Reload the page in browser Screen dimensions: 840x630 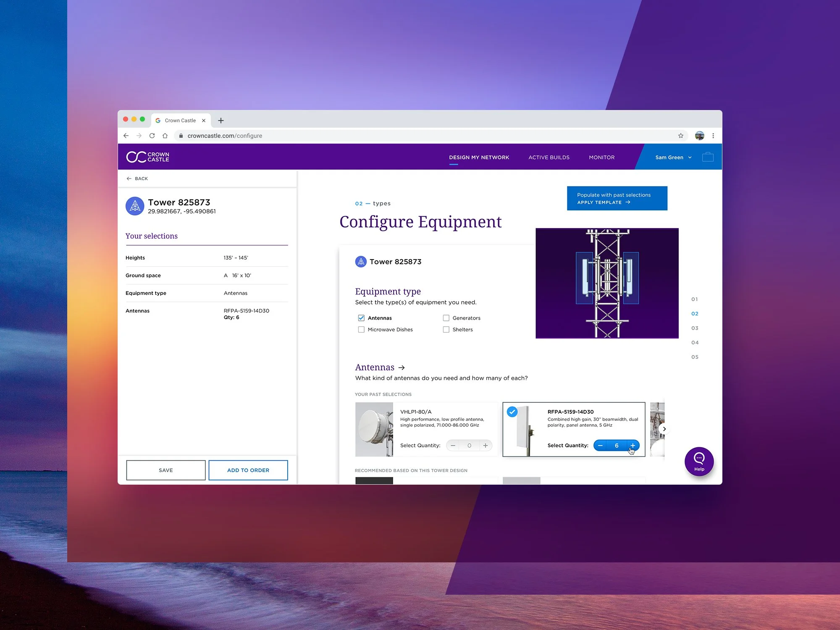[152, 136]
